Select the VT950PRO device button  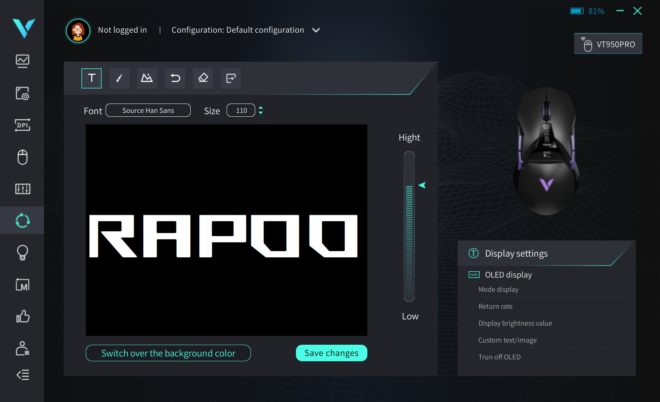pyautogui.click(x=608, y=44)
